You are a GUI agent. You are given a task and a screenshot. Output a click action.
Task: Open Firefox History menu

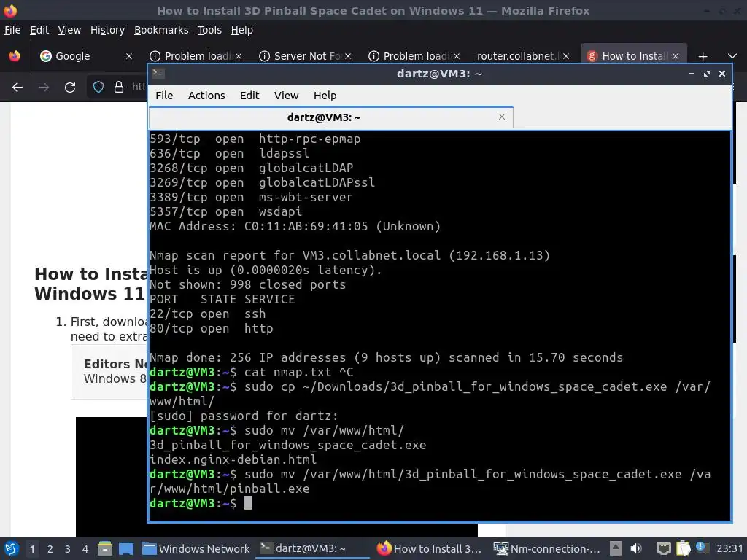(x=107, y=30)
